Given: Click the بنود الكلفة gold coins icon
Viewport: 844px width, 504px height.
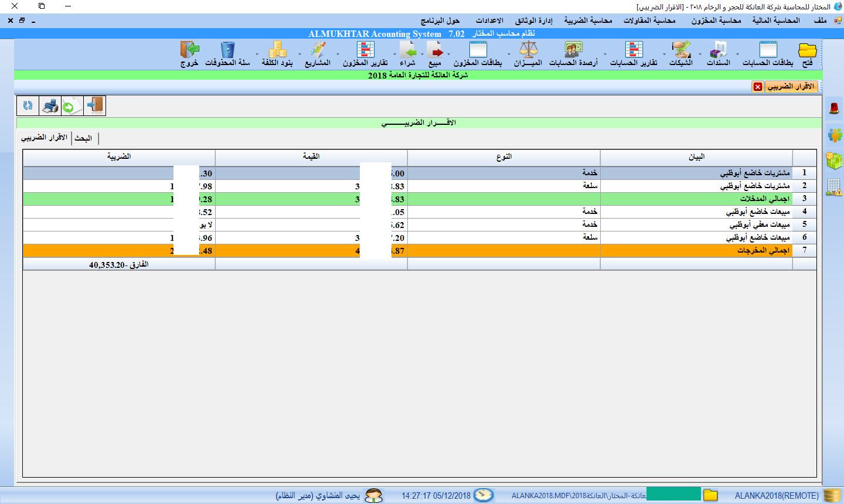Looking at the screenshot, I should click(x=277, y=54).
